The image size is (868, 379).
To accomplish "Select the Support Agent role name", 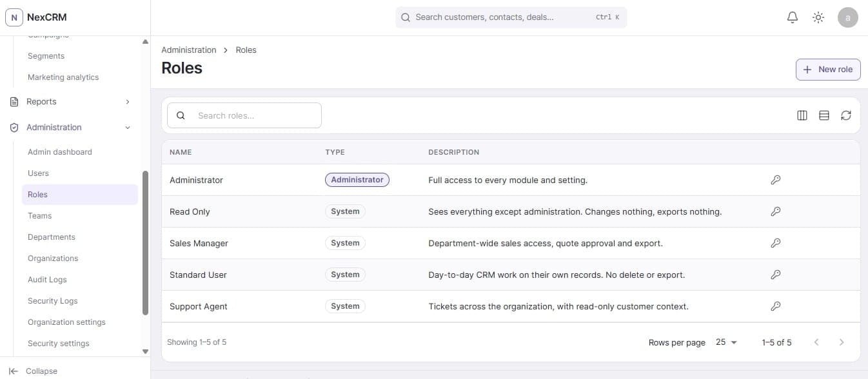I will [x=199, y=306].
